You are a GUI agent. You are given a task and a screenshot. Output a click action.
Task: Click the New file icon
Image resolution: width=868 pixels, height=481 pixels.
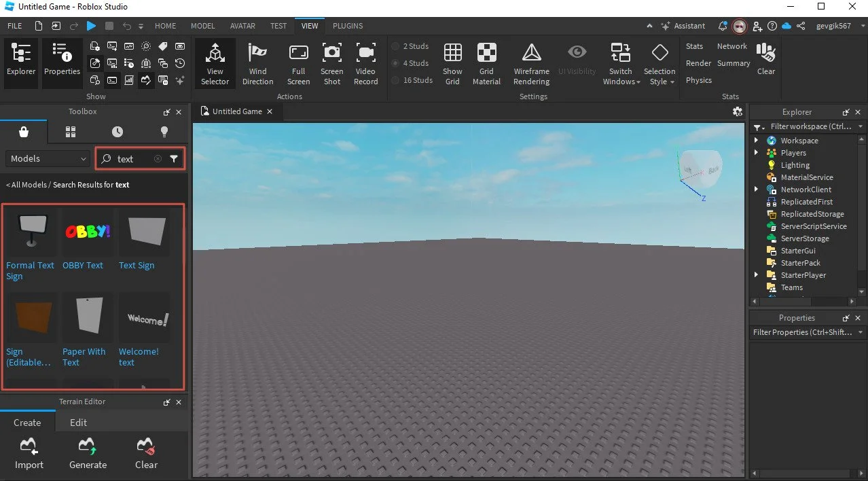(x=39, y=26)
